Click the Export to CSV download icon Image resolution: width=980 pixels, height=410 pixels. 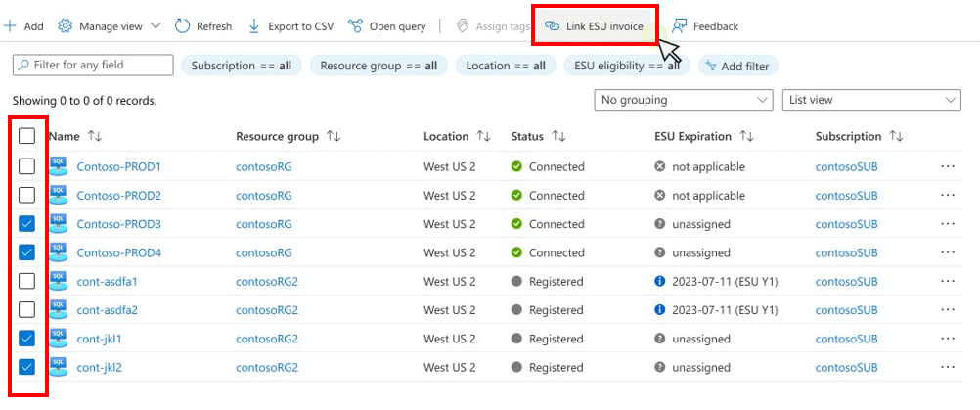(254, 26)
